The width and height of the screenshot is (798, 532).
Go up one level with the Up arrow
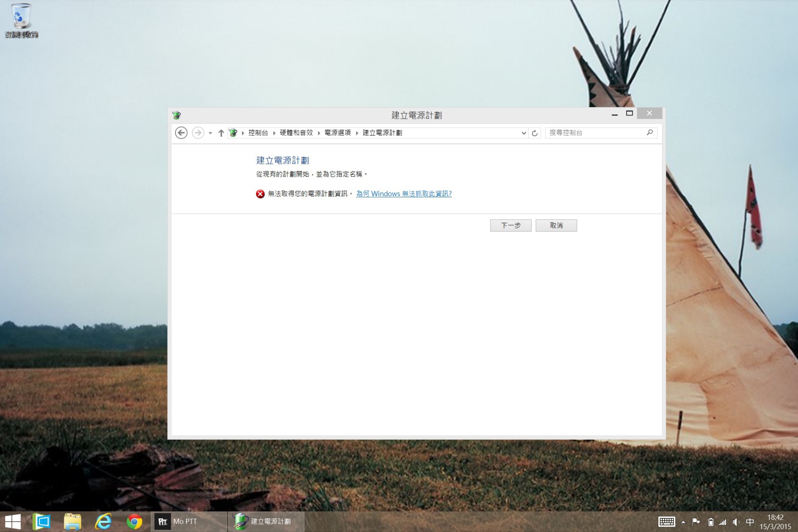tap(221, 133)
